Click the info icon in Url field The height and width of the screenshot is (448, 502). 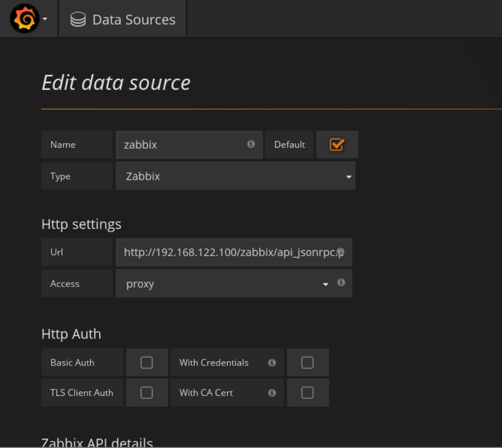(x=341, y=252)
